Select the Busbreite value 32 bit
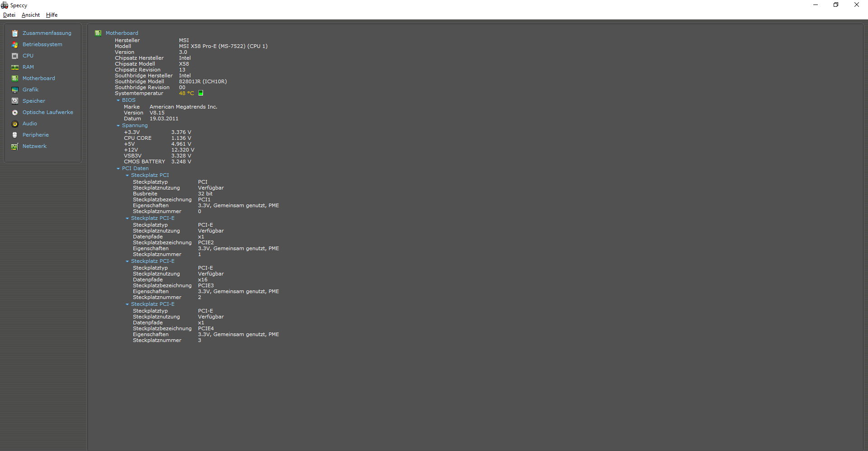 pyautogui.click(x=205, y=194)
